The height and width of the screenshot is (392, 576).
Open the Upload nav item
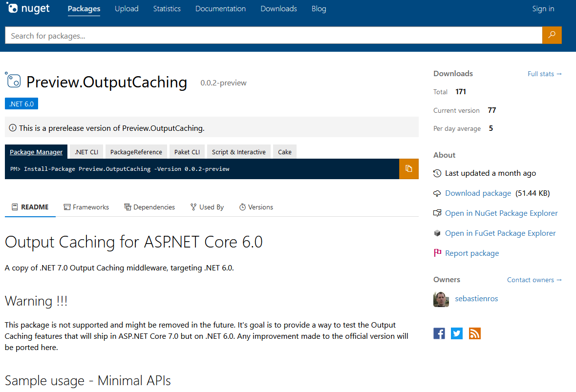pyautogui.click(x=127, y=9)
